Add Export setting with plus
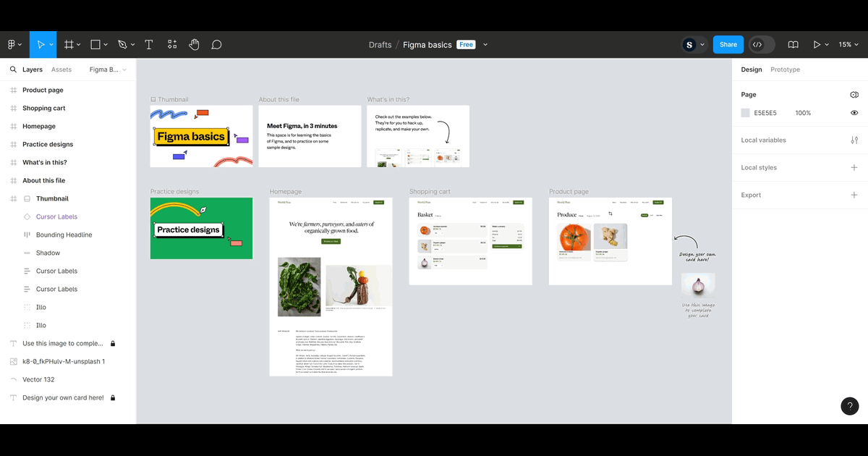The width and height of the screenshot is (868, 456). tap(854, 195)
